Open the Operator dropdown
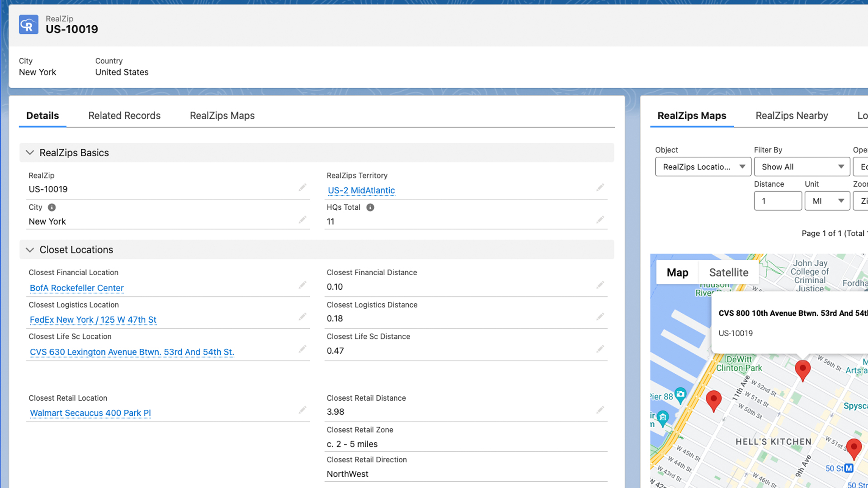This screenshot has width=868, height=488. tap(861, 167)
